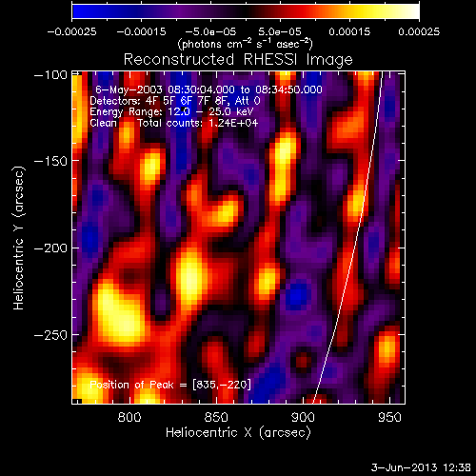476x476 pixels.
Task: Click the color bar label '-0.00025'
Action: click(x=71, y=31)
